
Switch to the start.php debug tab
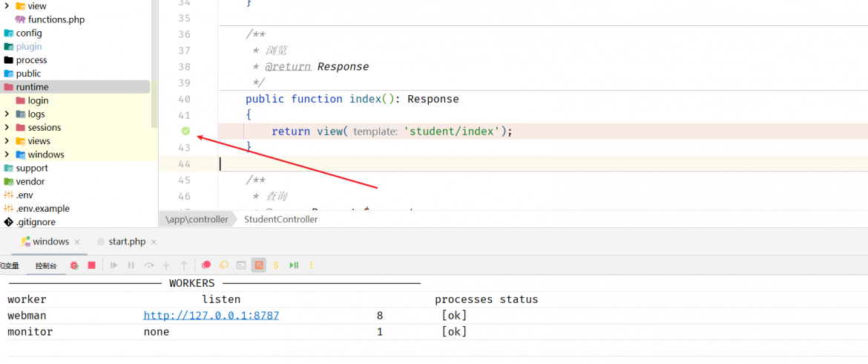pyautogui.click(x=127, y=241)
